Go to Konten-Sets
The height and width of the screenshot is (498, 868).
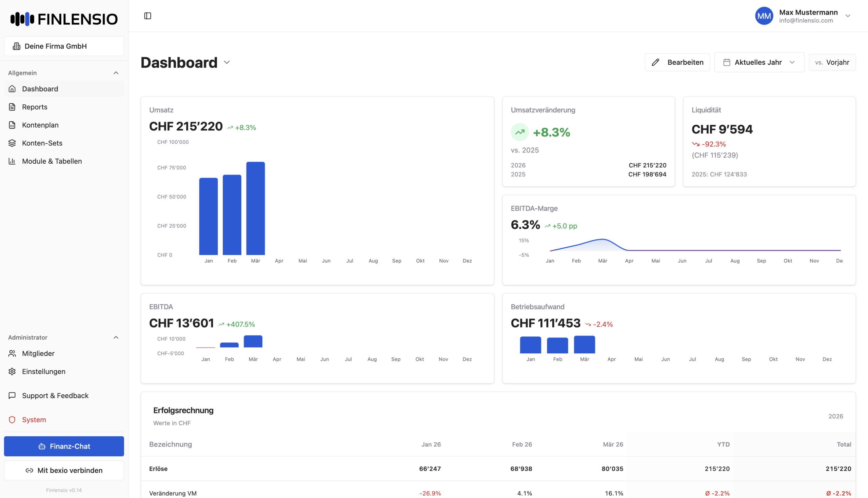coord(42,143)
